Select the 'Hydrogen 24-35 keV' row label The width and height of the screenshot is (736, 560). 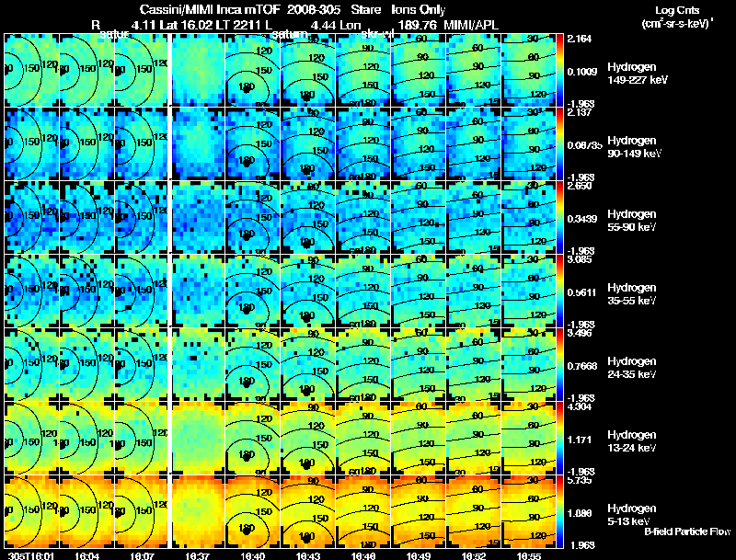pos(632,368)
